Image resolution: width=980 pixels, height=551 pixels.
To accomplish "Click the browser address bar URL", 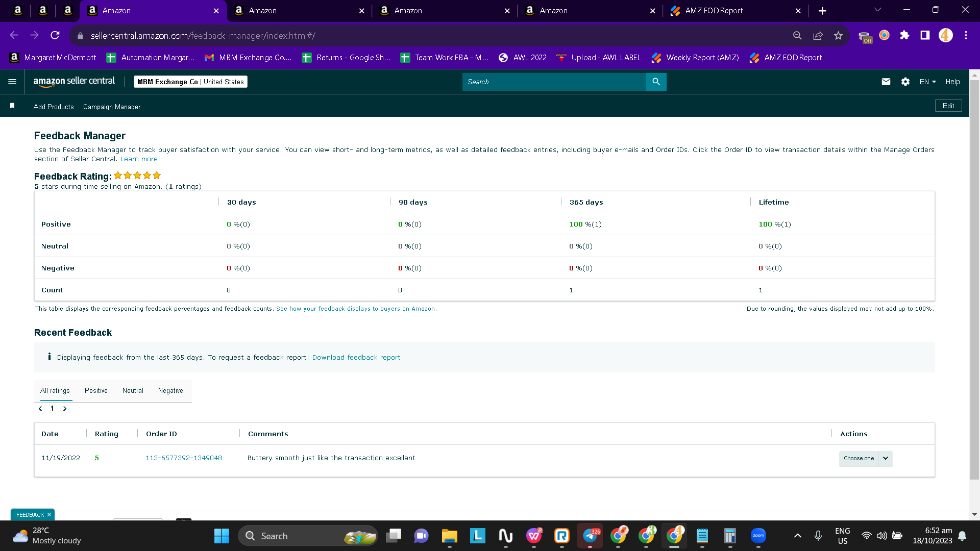I will [x=203, y=36].
